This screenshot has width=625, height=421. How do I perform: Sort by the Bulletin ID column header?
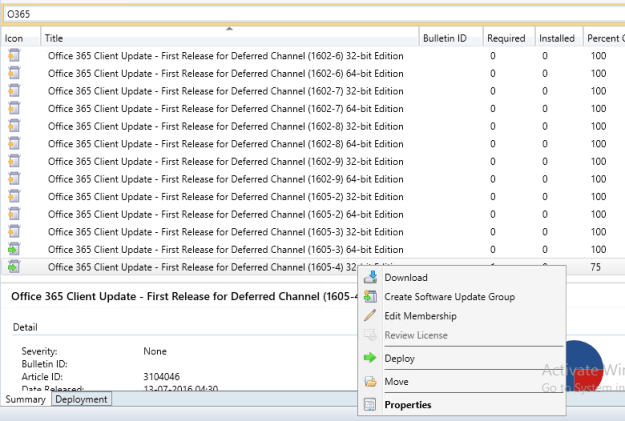tap(451, 38)
